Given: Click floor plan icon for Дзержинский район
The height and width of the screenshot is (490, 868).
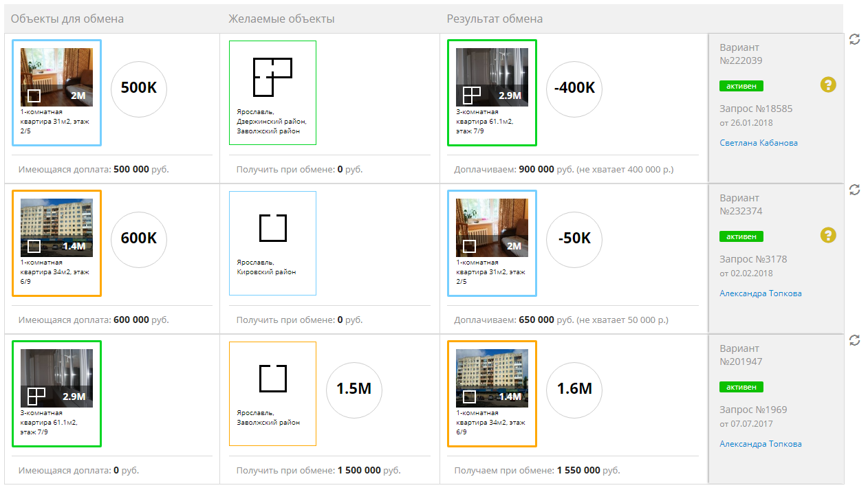Looking at the screenshot, I should [272, 76].
